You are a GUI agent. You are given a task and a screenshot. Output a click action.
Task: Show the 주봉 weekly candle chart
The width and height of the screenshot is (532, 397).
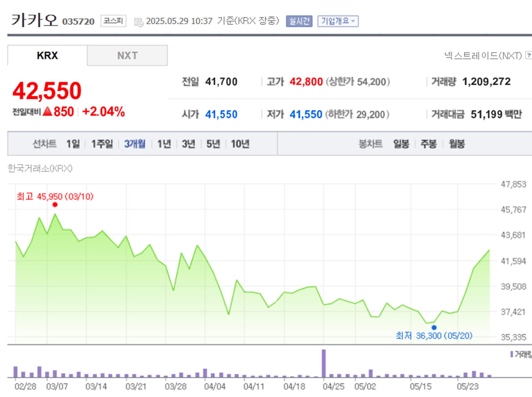[429, 144]
